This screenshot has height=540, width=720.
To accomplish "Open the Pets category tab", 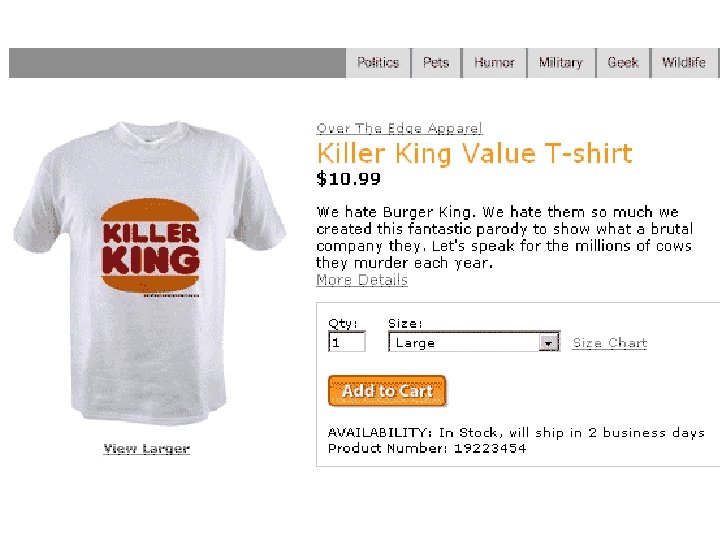I will (436, 62).
